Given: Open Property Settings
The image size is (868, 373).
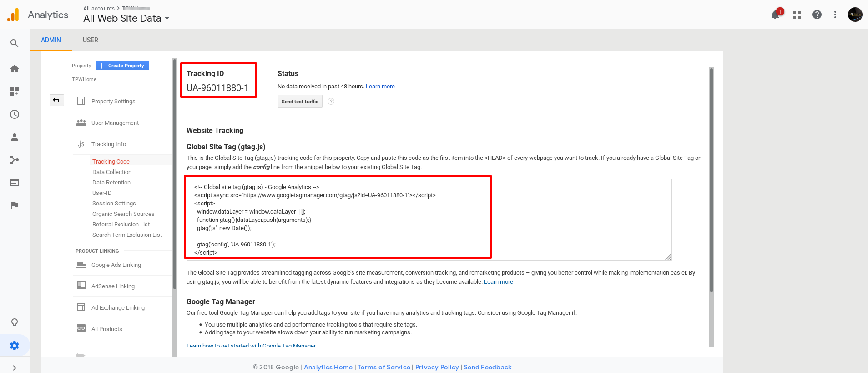Looking at the screenshot, I should (x=113, y=101).
